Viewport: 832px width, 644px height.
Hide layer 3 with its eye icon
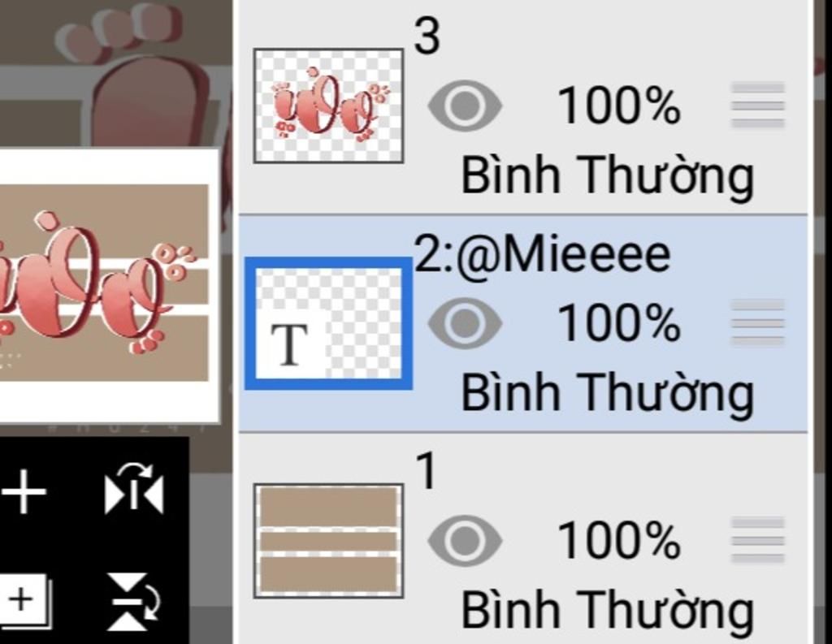coord(465,106)
